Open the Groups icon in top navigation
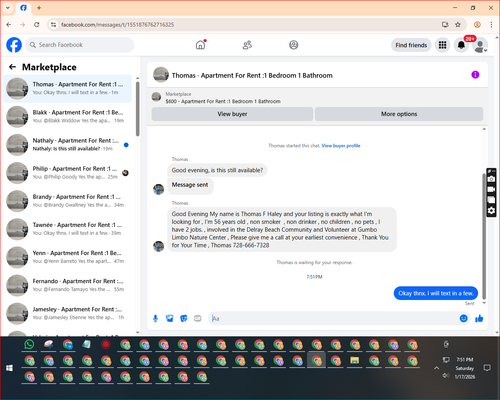Screen dimensions: 500x400 coord(294,45)
